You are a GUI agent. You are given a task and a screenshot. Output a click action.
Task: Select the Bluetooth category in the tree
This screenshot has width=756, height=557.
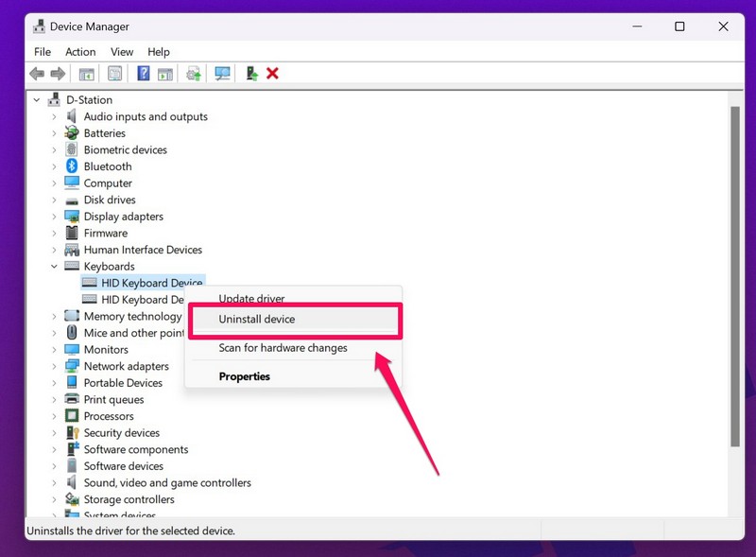coord(107,165)
